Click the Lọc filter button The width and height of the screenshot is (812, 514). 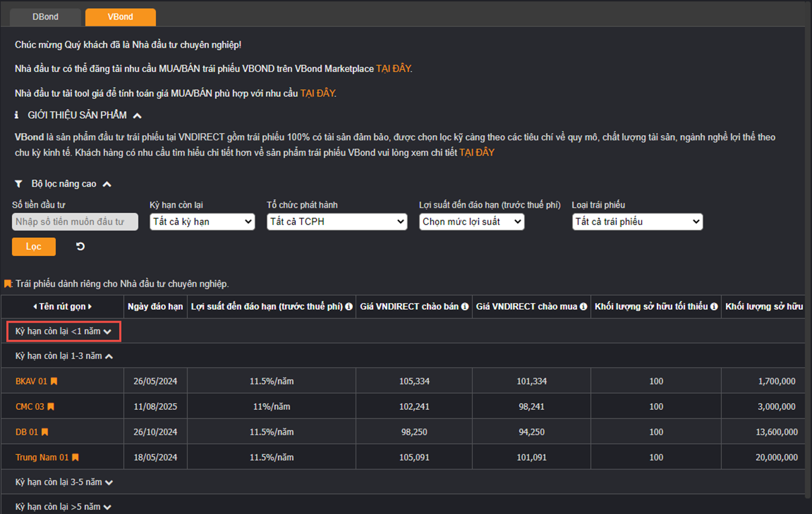(34, 247)
